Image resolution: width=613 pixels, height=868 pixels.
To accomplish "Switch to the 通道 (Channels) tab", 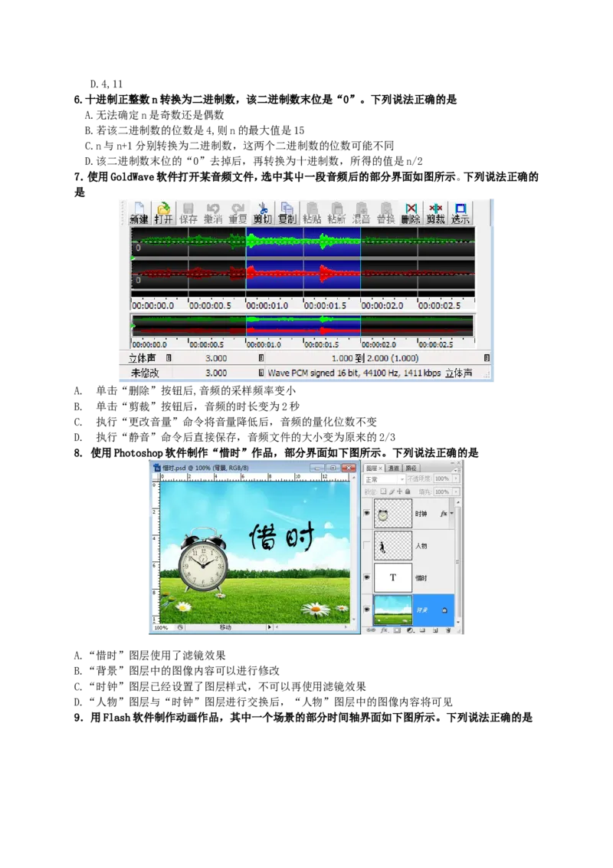I will [x=393, y=468].
